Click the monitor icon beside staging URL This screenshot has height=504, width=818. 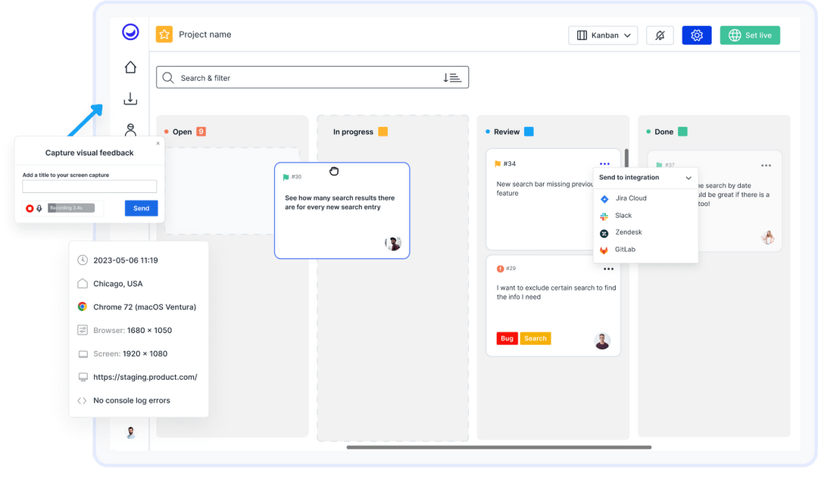click(x=83, y=377)
